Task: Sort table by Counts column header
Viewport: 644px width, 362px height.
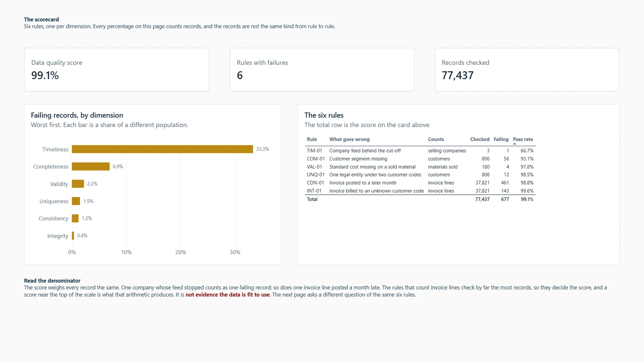Action: 436,139
